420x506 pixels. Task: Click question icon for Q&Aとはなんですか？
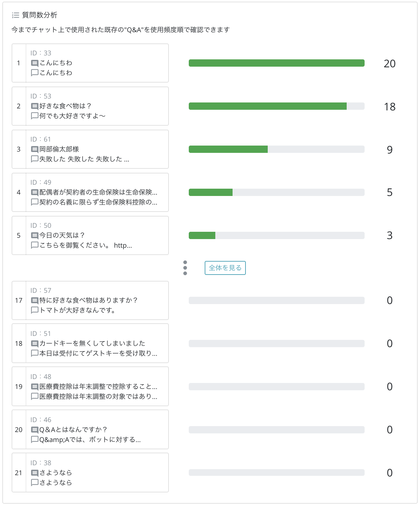click(35, 430)
